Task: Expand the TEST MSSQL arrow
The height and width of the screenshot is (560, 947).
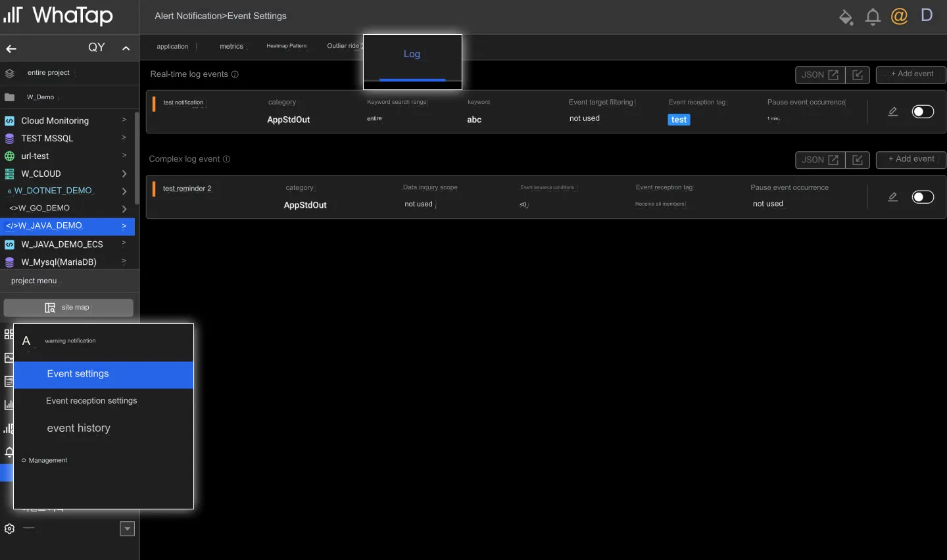Action: [124, 137]
